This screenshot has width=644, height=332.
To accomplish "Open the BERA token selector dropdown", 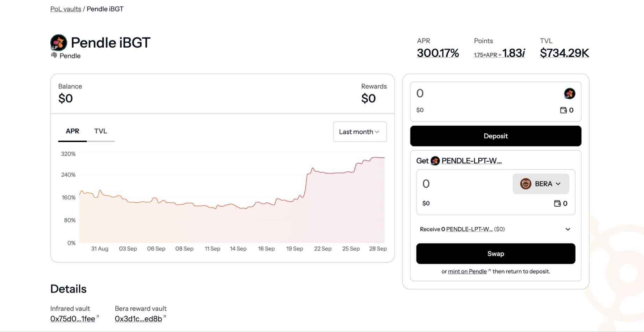I will click(x=541, y=184).
